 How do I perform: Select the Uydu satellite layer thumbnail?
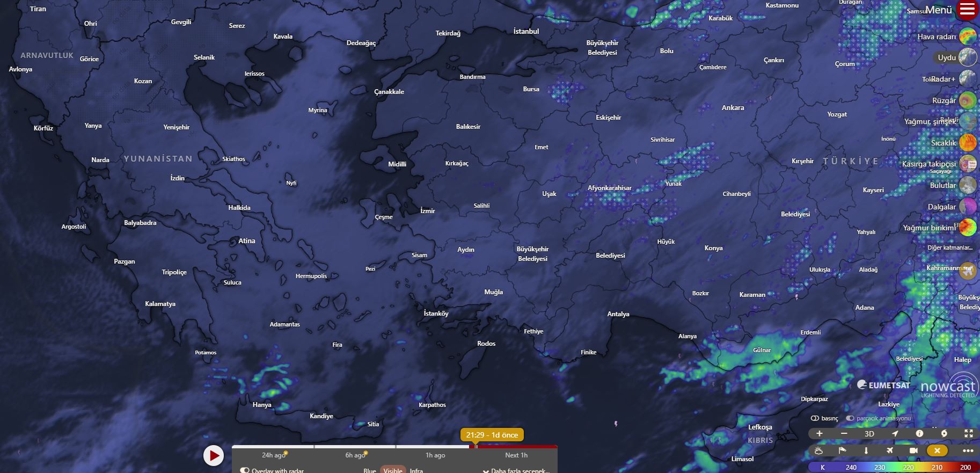pyautogui.click(x=968, y=57)
